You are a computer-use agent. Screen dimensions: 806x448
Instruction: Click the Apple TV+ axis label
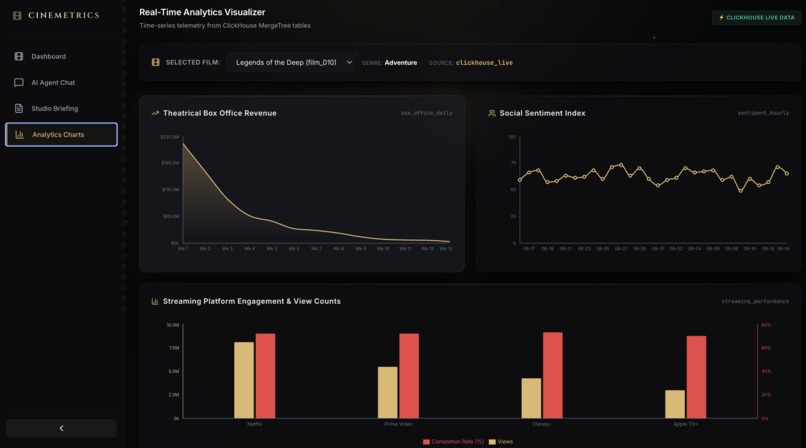(686, 424)
